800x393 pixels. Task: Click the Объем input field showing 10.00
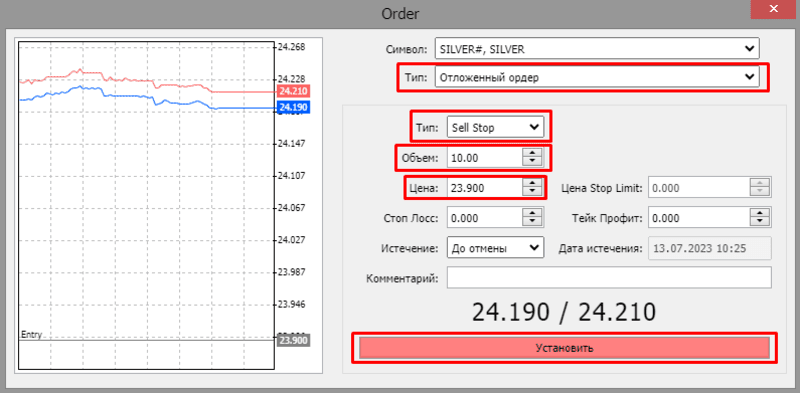[x=484, y=158]
